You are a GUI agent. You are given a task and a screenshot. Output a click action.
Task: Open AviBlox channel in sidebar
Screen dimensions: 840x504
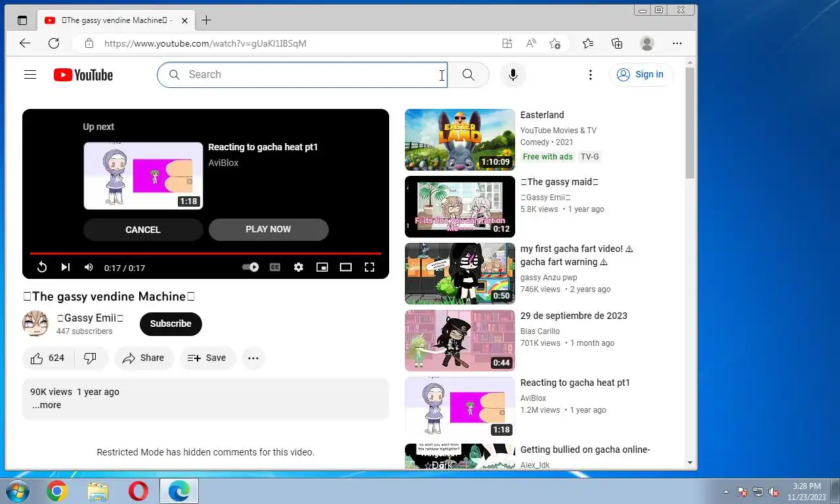[x=533, y=398]
